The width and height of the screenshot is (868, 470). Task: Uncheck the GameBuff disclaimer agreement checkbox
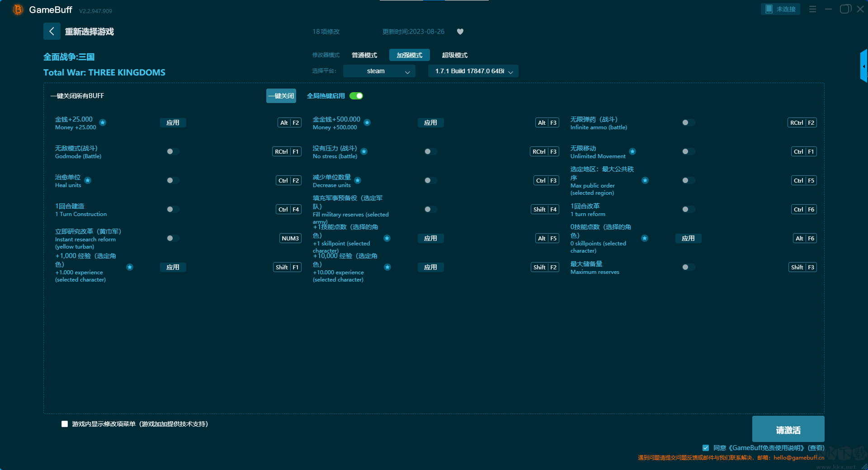click(706, 448)
